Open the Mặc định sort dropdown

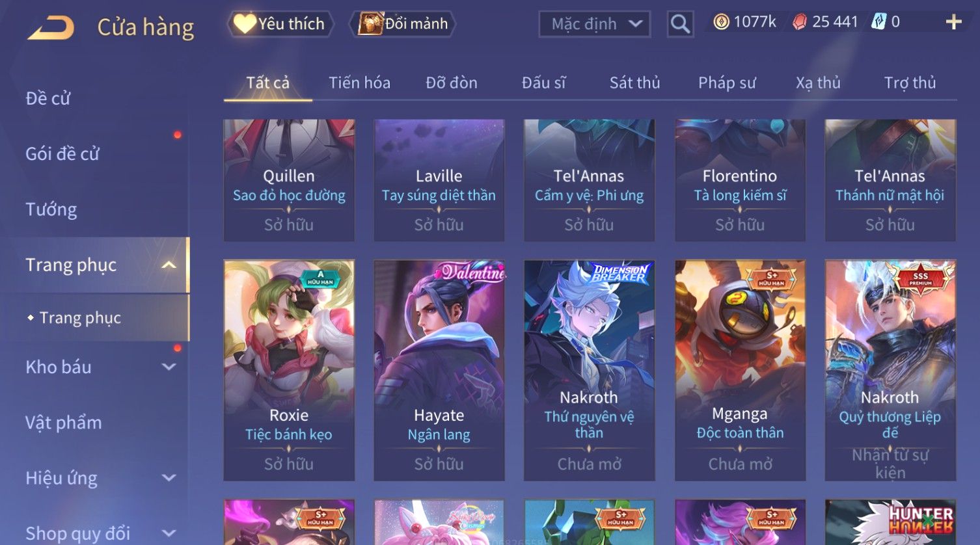(595, 24)
